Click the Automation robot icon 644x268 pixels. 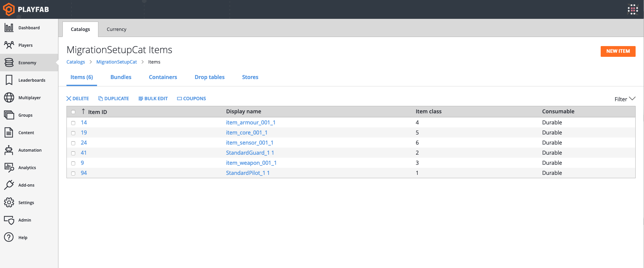[9, 150]
